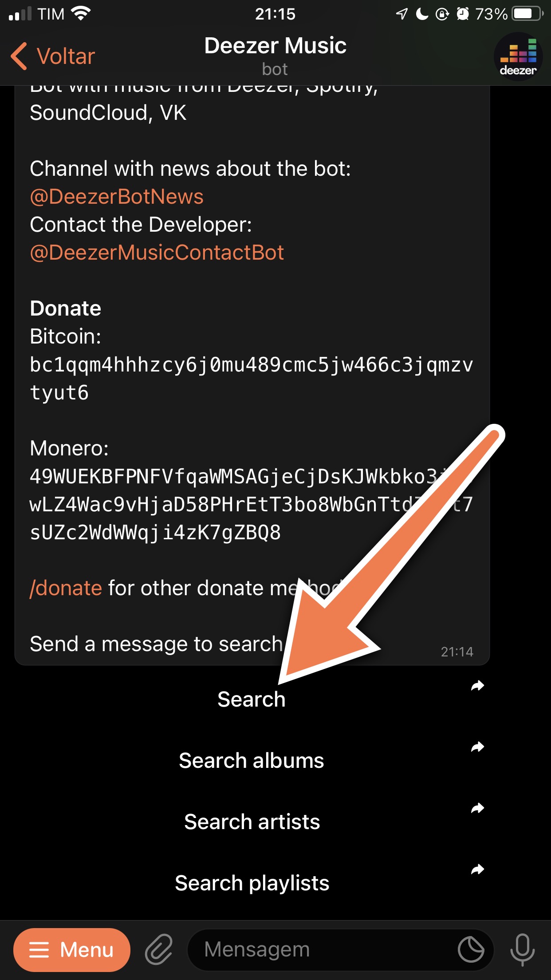This screenshot has width=551, height=980.
Task: Open the @DeezerMusicContactBot link
Action: 157,253
